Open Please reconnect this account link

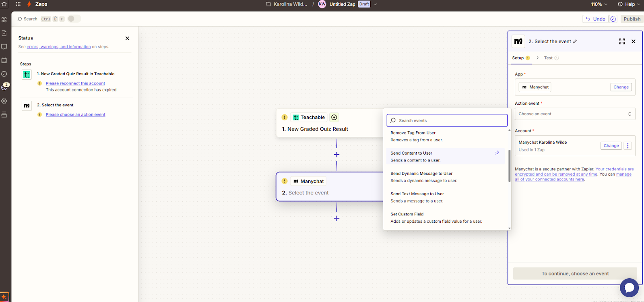[75, 83]
